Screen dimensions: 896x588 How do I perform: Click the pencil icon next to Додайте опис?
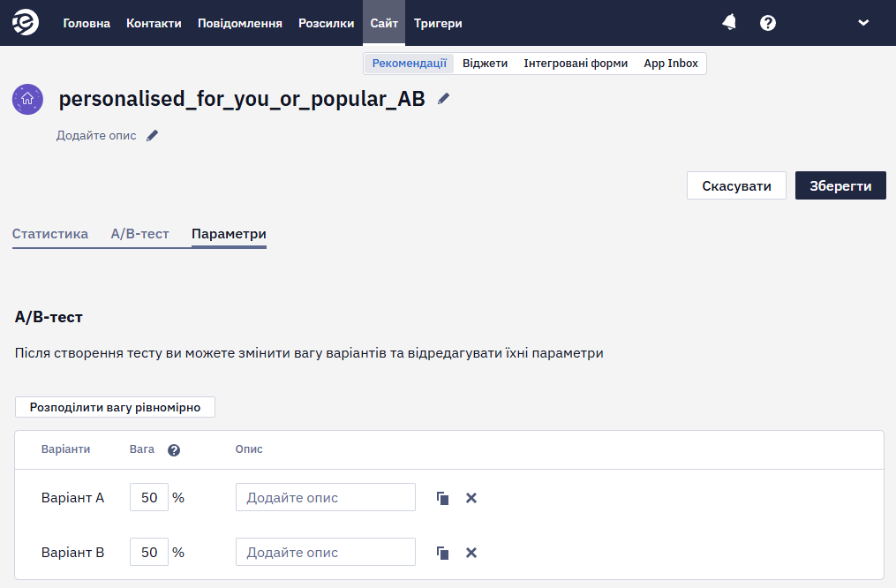click(152, 135)
